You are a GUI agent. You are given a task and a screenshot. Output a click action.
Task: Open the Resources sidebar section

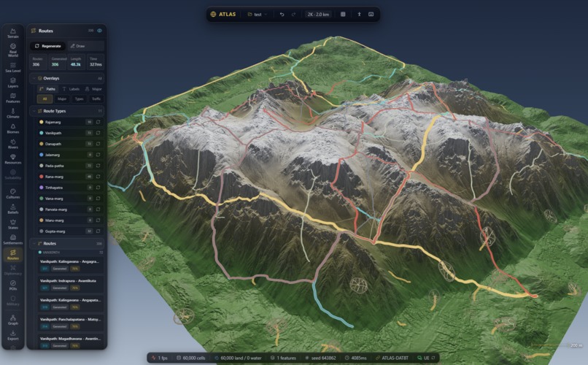click(12, 159)
